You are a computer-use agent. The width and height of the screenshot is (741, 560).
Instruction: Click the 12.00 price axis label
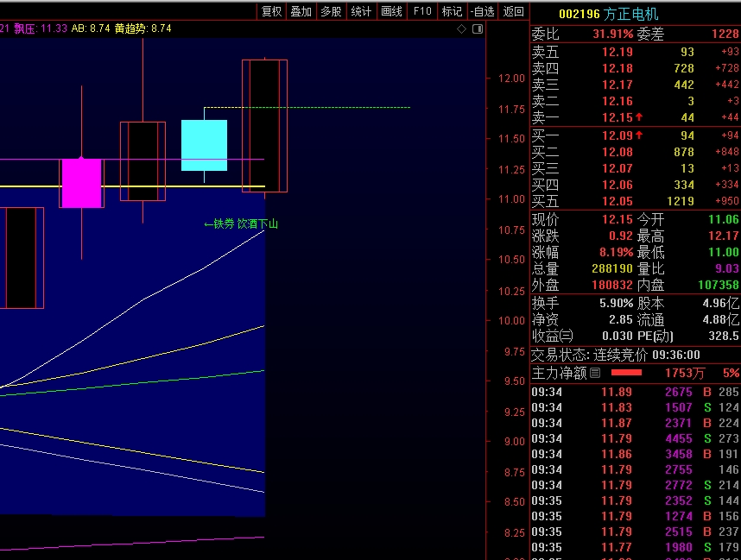tap(511, 79)
